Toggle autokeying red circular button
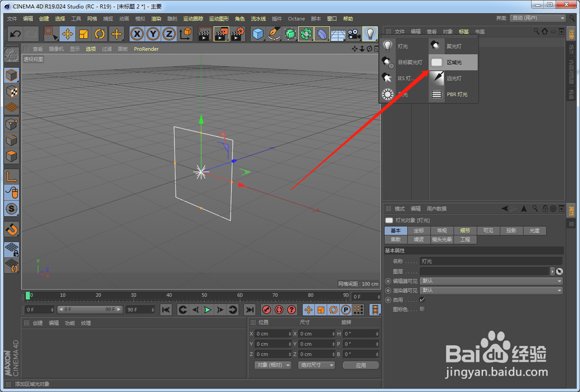 point(279,310)
